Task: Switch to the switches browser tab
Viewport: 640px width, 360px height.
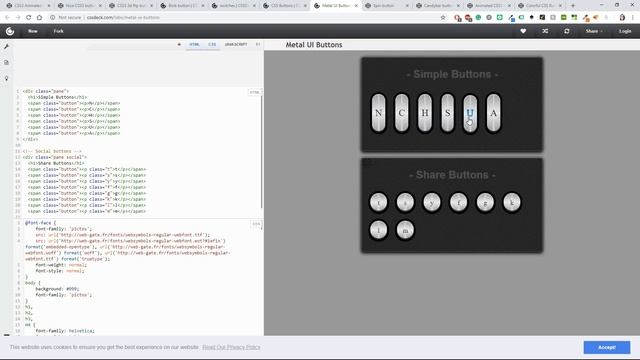Action: click(233, 6)
